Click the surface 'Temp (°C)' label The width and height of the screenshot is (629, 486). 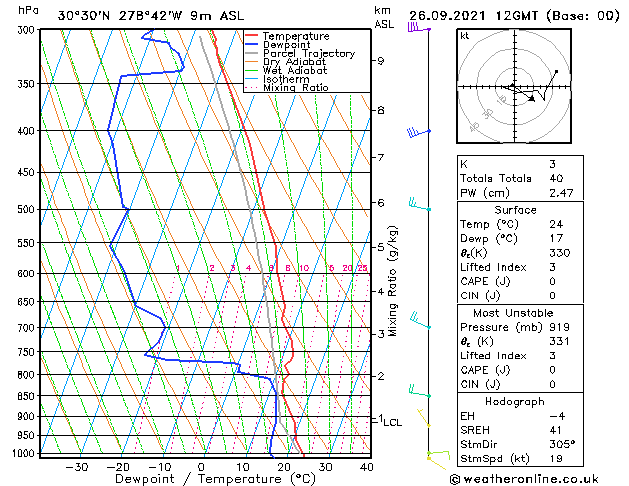click(489, 224)
